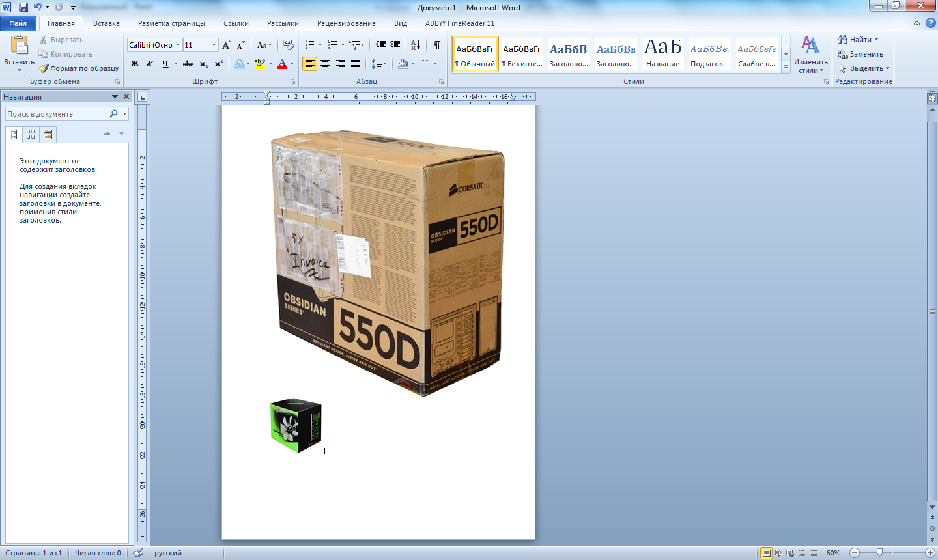
Task: Apply bulleted list formatting
Action: (310, 45)
